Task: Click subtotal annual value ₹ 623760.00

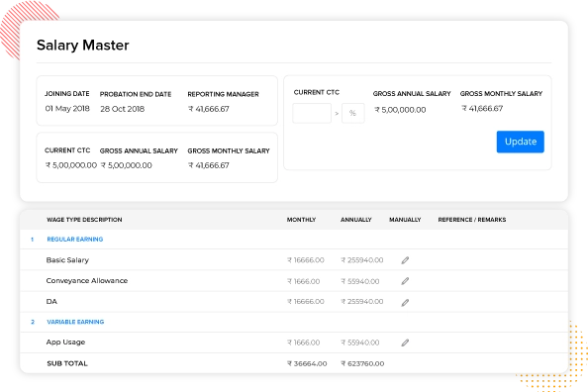Action: click(362, 364)
